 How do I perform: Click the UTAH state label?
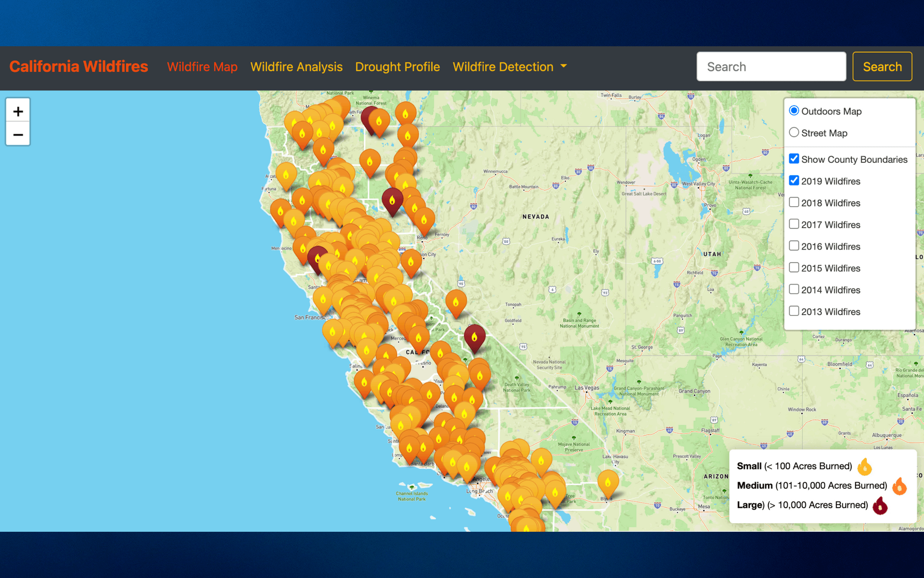(712, 254)
